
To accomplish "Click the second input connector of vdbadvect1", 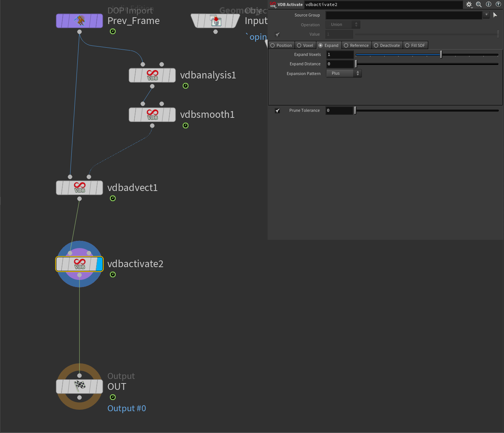I will (x=89, y=177).
